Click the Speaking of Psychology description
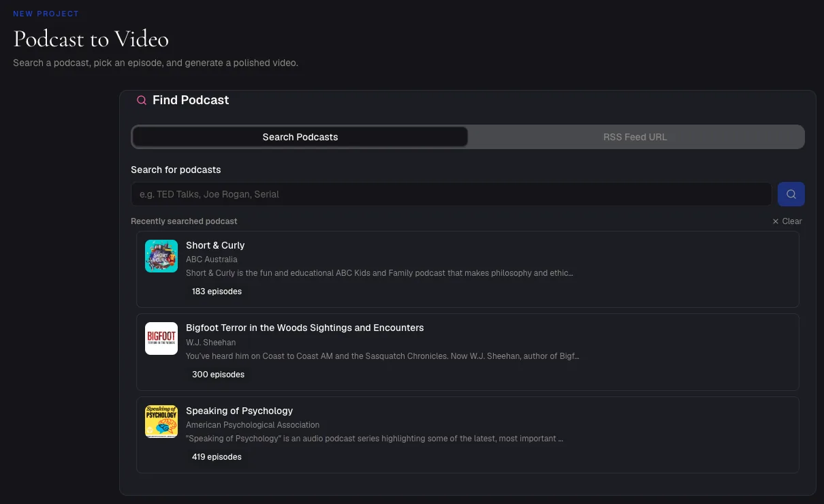Screen dimensions: 824x504 (x=375, y=439)
